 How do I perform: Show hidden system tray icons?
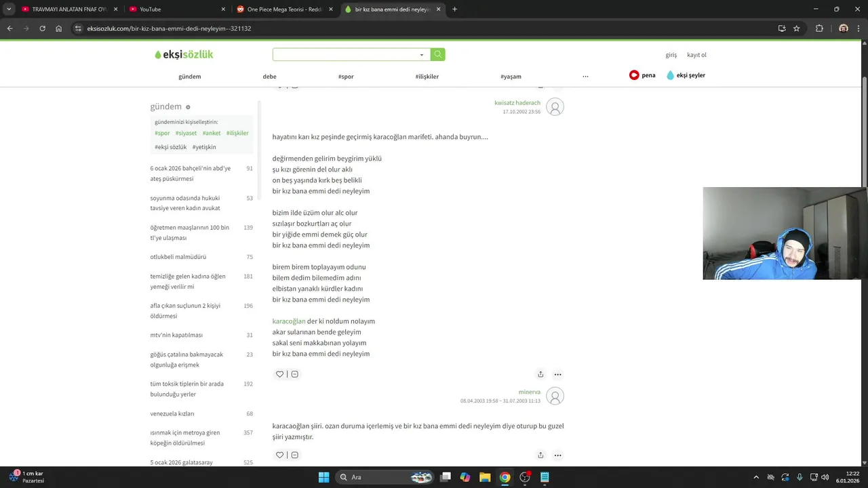pos(756,477)
